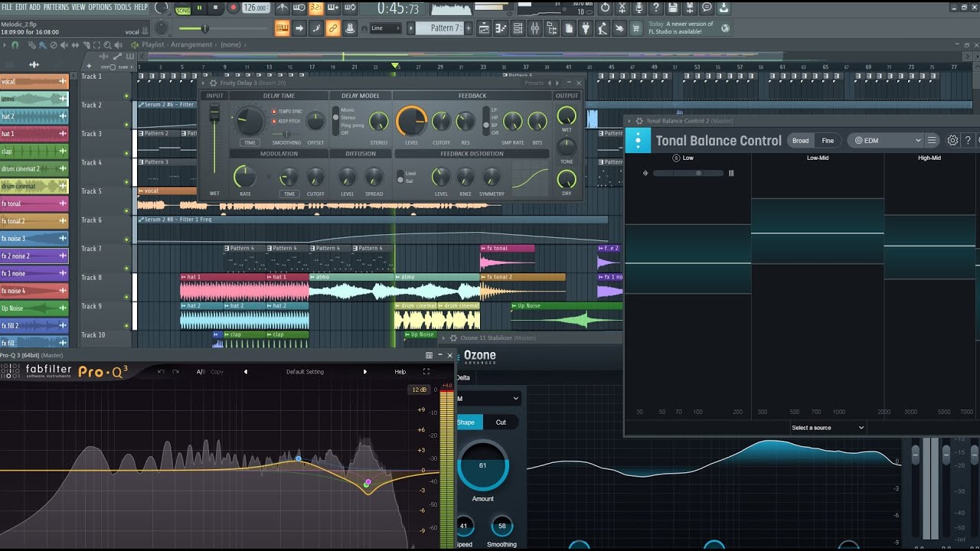The image size is (980, 551).
Task: Open the OPTIONS menu
Action: (100, 7)
